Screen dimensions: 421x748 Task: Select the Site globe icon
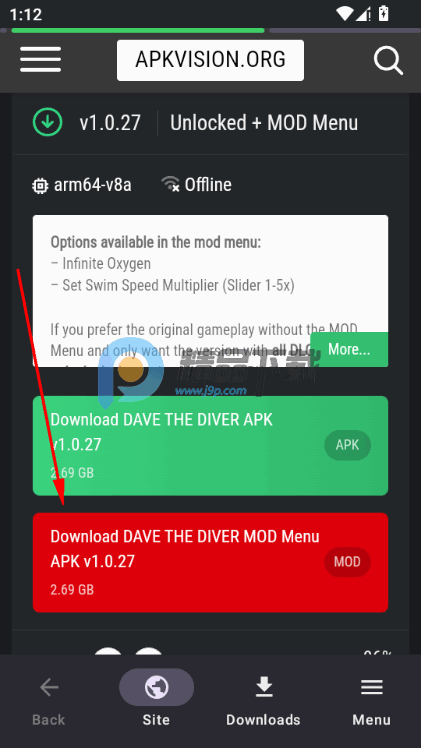[156, 687]
